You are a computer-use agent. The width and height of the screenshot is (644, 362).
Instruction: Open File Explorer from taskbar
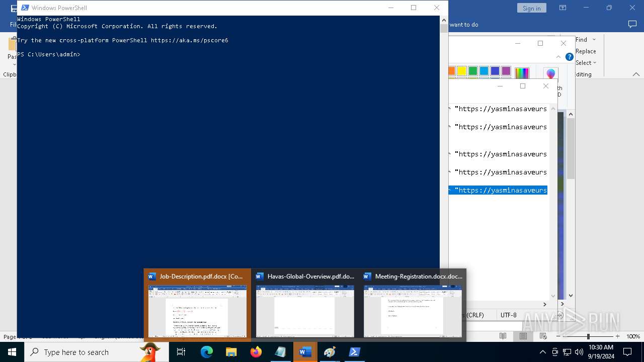coord(231,352)
